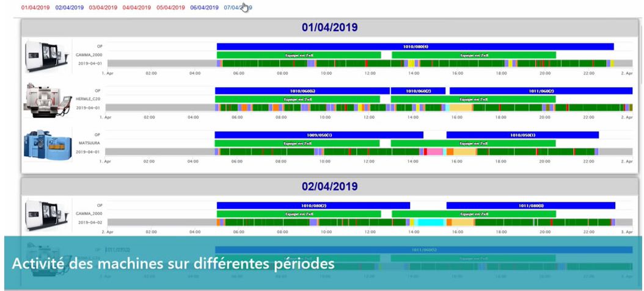Click the 1009/050(1) operation bar on MATSUURA
This screenshot has height=291, width=644.
click(318, 135)
